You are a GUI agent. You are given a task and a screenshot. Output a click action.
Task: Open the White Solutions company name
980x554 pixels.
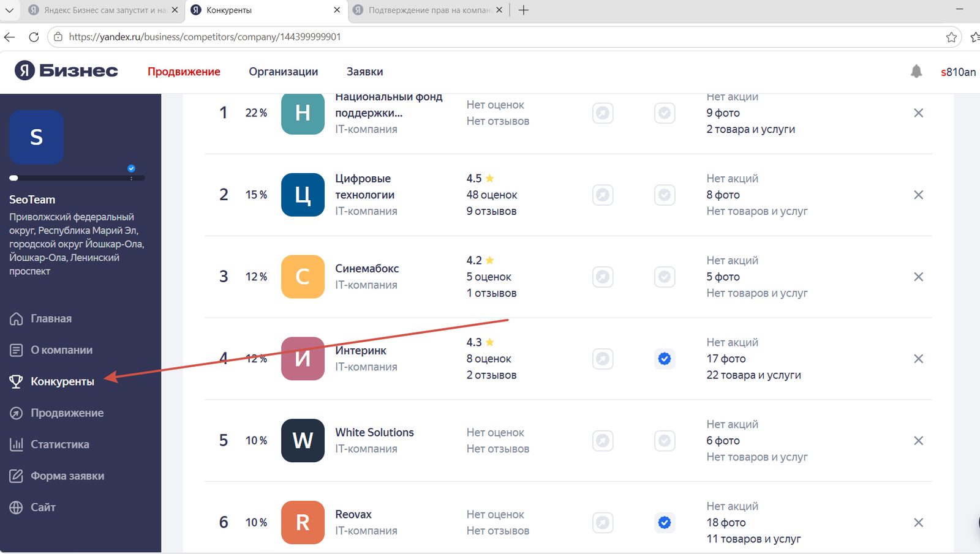click(x=374, y=432)
